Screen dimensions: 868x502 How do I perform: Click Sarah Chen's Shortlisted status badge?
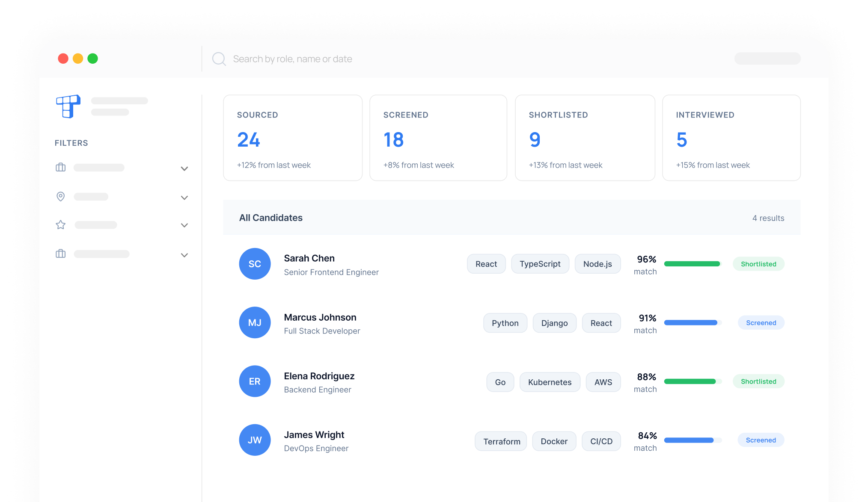tap(758, 264)
